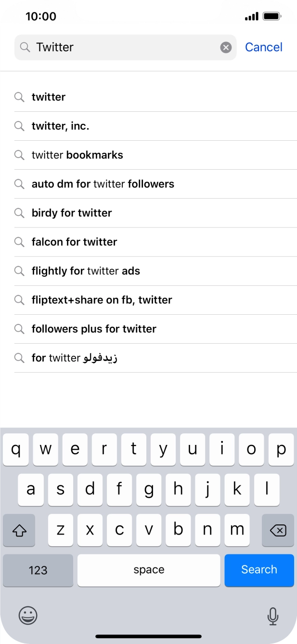
Task: Tap the space bar
Action: (149, 570)
